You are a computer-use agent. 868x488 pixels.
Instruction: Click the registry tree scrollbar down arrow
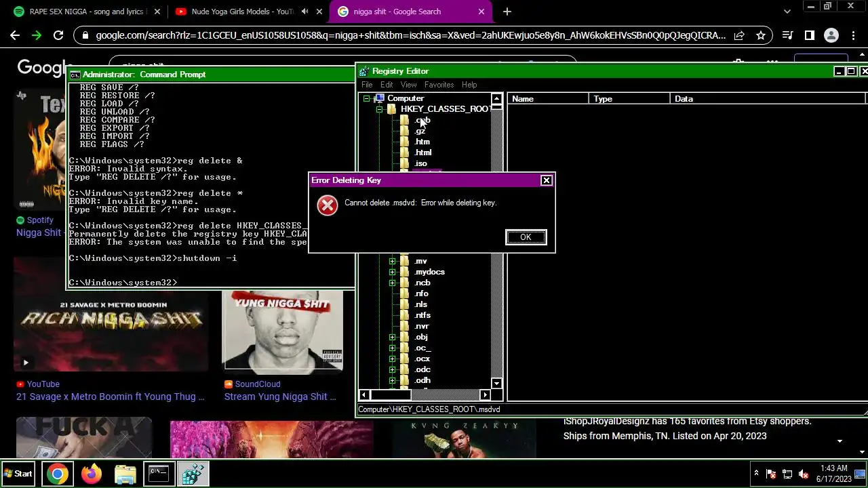tap(497, 384)
